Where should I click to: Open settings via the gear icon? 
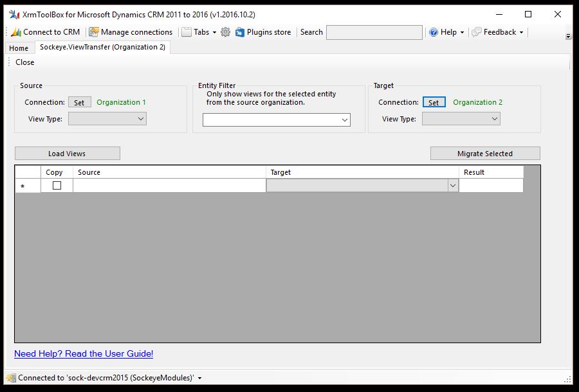point(225,32)
